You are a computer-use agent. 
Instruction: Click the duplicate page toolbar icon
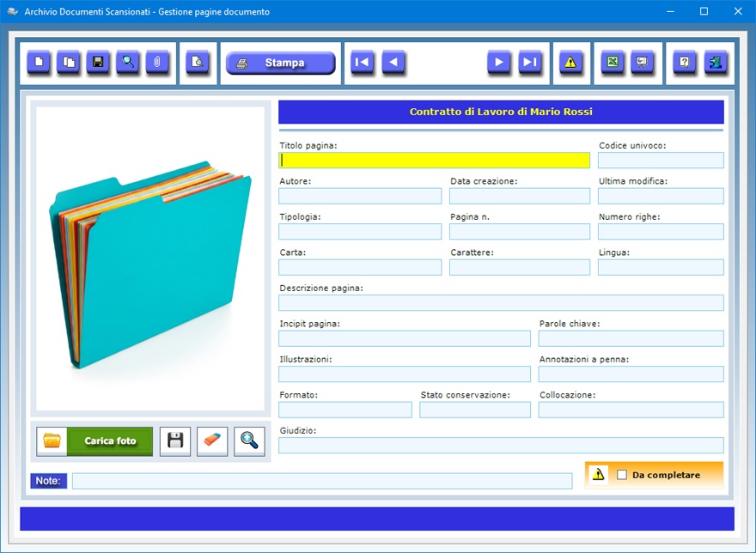coord(69,63)
